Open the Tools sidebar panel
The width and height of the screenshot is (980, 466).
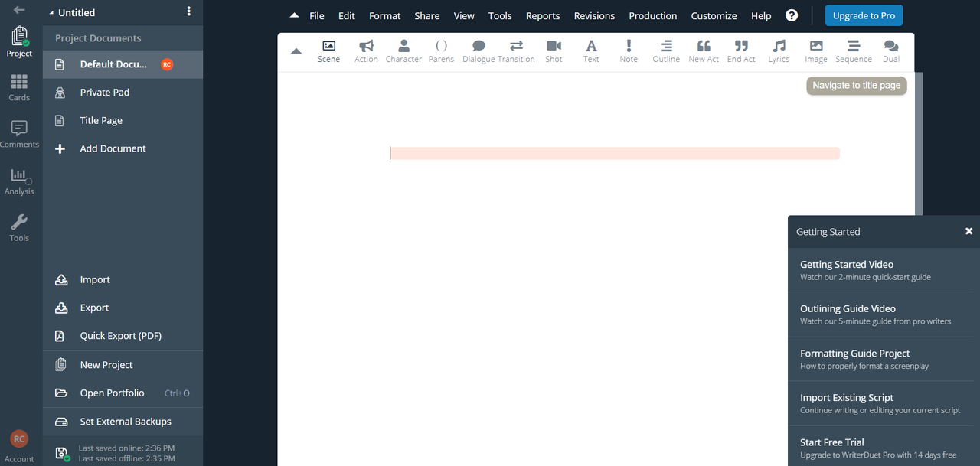19,228
